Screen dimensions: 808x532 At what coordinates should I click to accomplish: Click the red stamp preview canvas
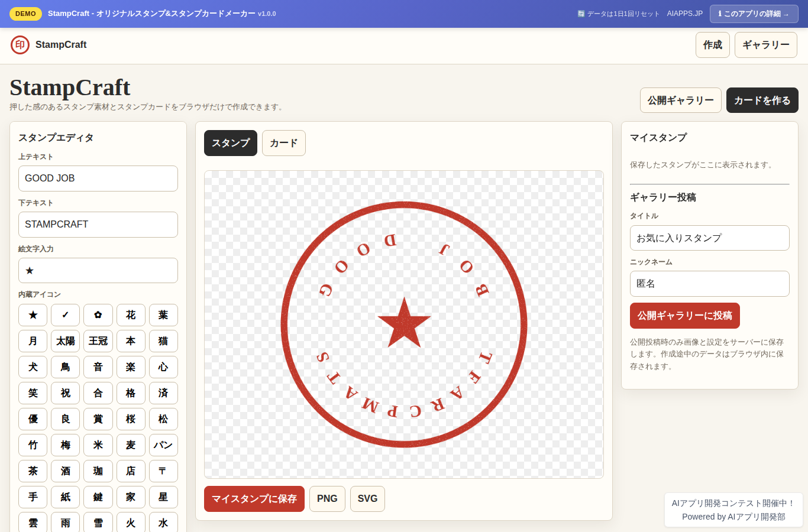click(x=404, y=325)
